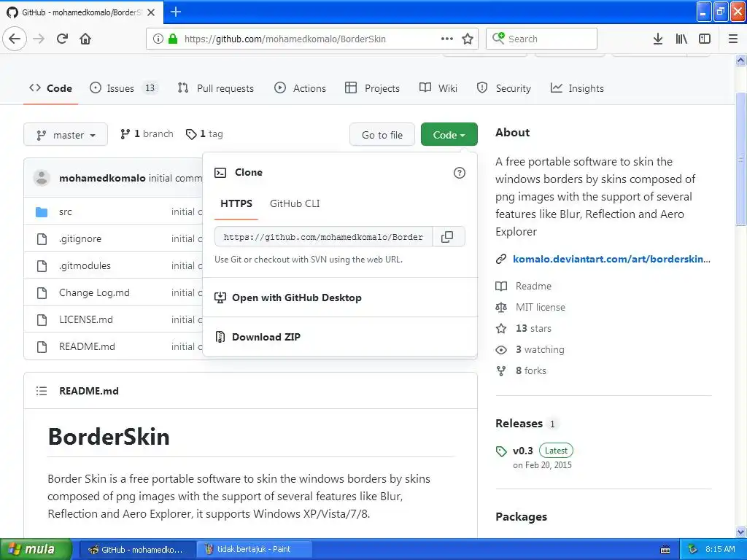The width and height of the screenshot is (747, 560).
Task: Open the Releases heading link
Action: pyautogui.click(x=519, y=424)
